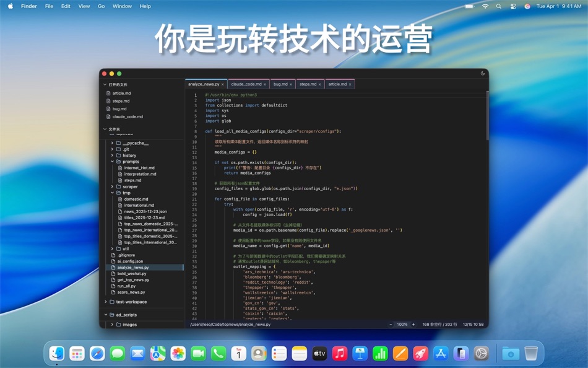Collapse the tmp folder

[112, 193]
